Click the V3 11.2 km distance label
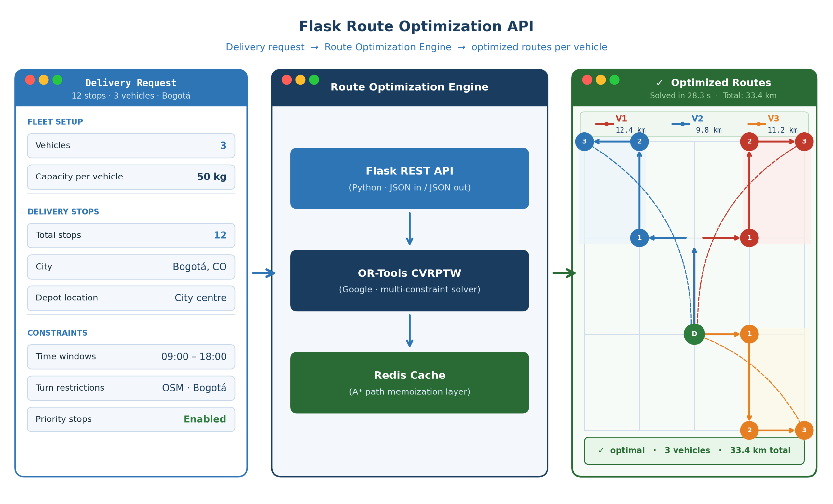The image size is (833, 504). click(782, 130)
